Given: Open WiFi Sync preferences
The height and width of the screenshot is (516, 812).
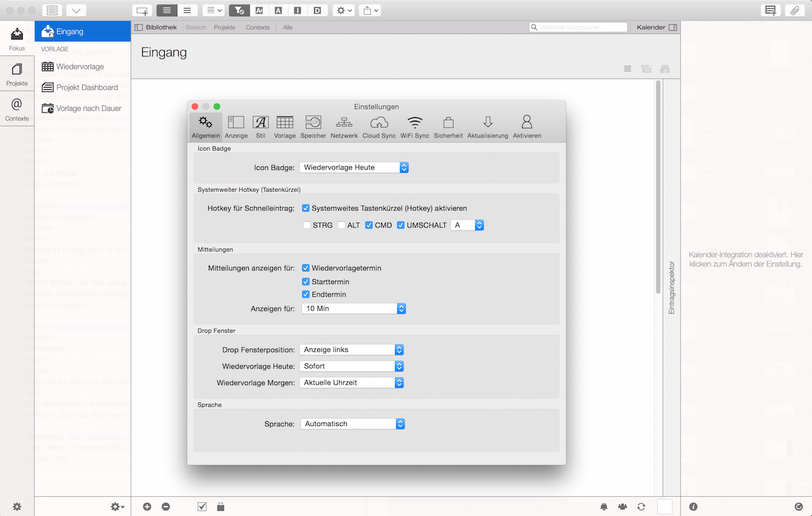Looking at the screenshot, I should [415, 127].
